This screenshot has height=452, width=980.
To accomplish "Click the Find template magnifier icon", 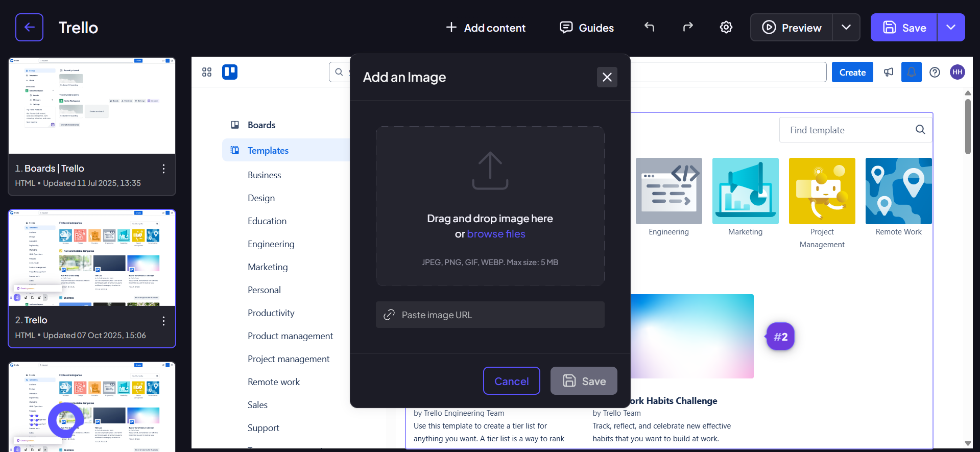I will (x=920, y=130).
